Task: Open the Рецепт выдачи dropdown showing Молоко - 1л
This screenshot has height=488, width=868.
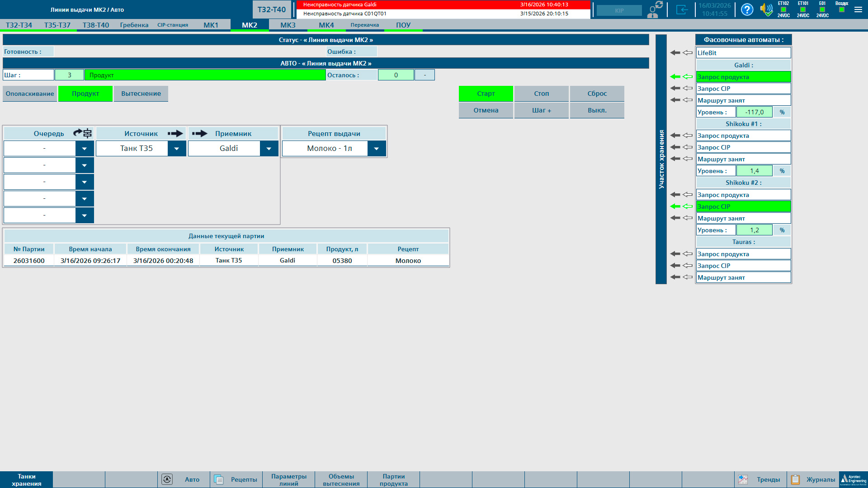Action: [x=377, y=148]
